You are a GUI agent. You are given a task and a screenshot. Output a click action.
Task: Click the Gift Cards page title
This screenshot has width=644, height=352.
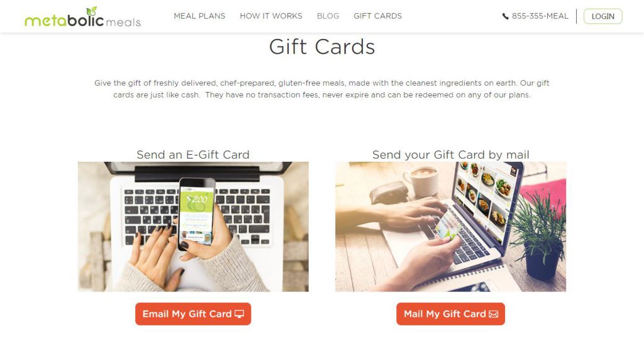tap(322, 47)
